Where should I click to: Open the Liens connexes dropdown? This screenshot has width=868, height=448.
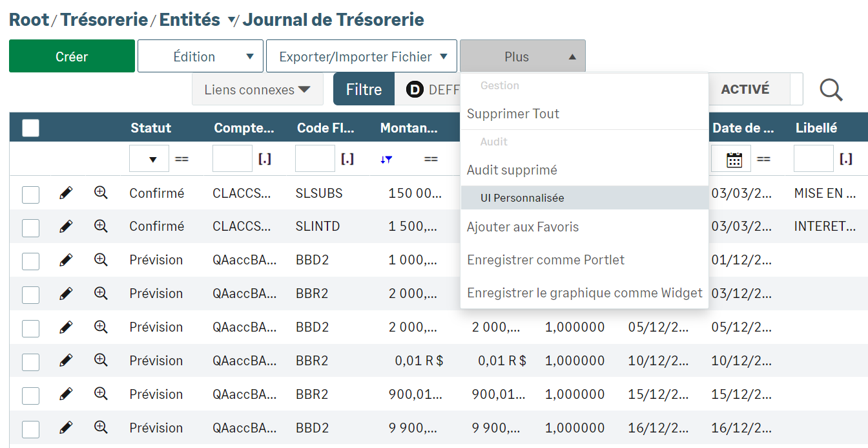point(257,90)
